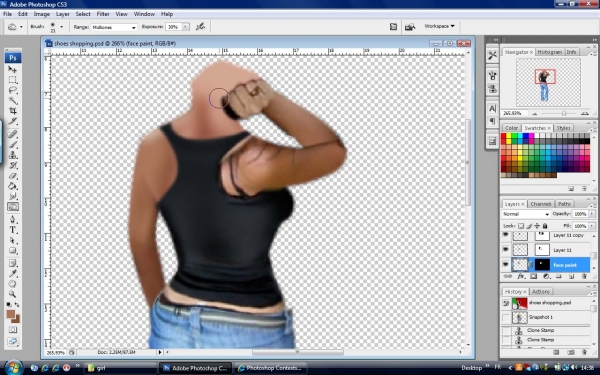Create new adjustment layer icon
This screenshot has height=375, width=600.
[x=546, y=276]
